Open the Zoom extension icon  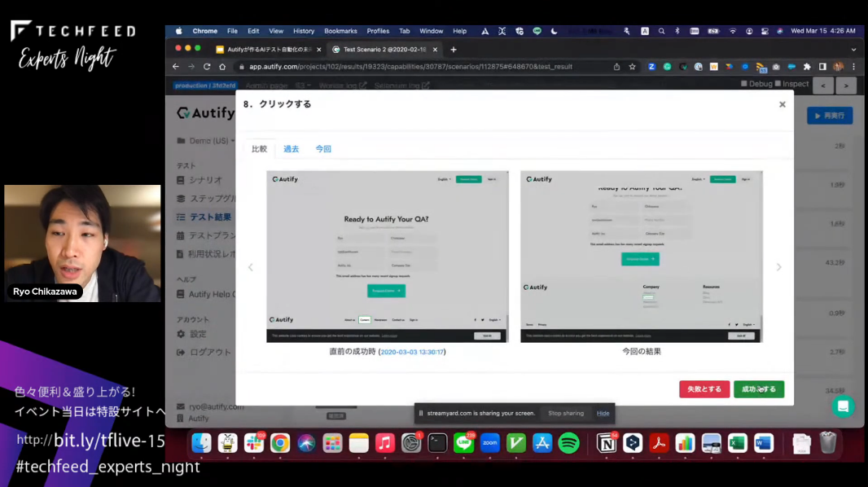tap(651, 67)
